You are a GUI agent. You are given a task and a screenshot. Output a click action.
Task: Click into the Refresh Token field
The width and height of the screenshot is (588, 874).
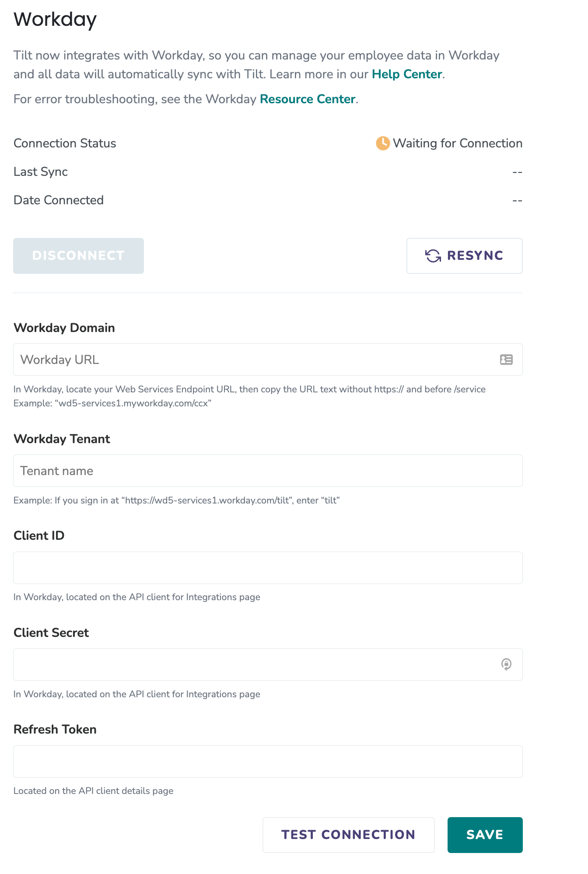(268, 762)
